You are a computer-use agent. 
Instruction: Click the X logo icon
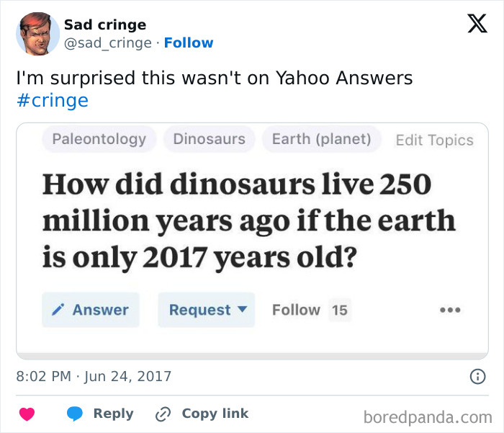(477, 23)
